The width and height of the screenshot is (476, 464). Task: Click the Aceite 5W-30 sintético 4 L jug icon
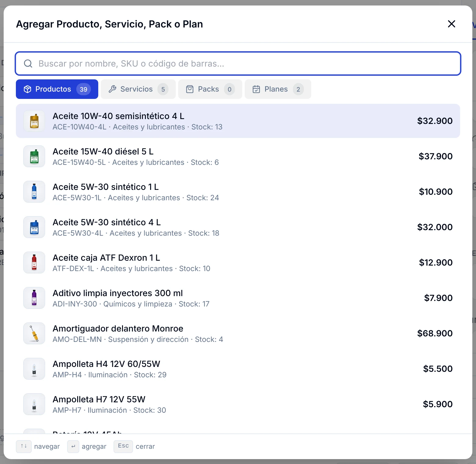(x=34, y=227)
